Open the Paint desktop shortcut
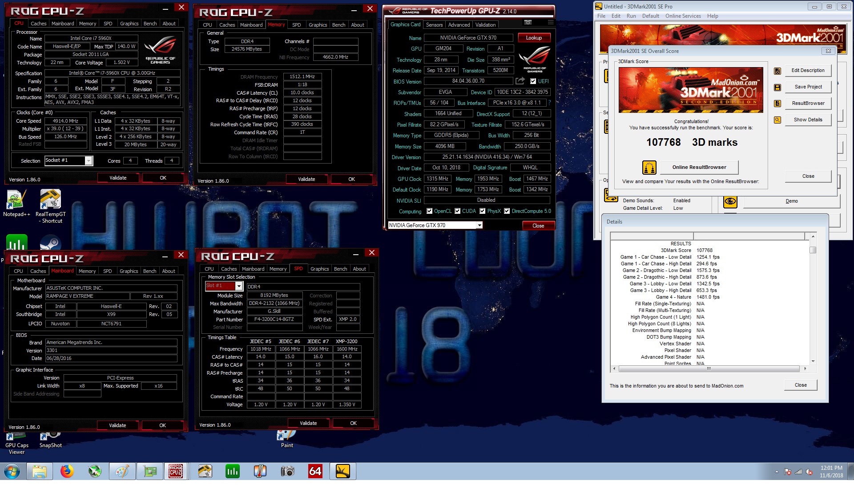Image resolution: width=854 pixels, height=504 pixels. point(287,440)
